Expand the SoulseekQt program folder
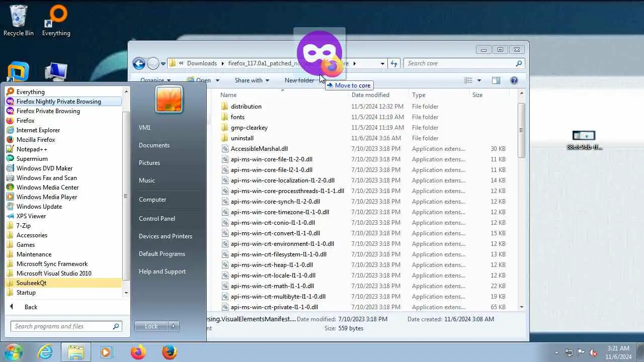 click(x=63, y=283)
